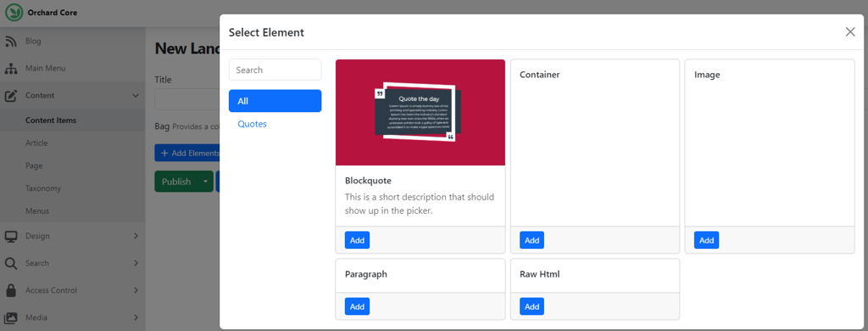Click the Search magnifier icon in sidebar

pos(10,263)
